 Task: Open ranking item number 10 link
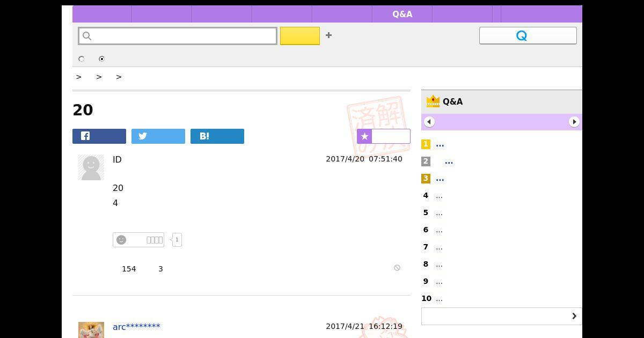pyautogui.click(x=439, y=299)
